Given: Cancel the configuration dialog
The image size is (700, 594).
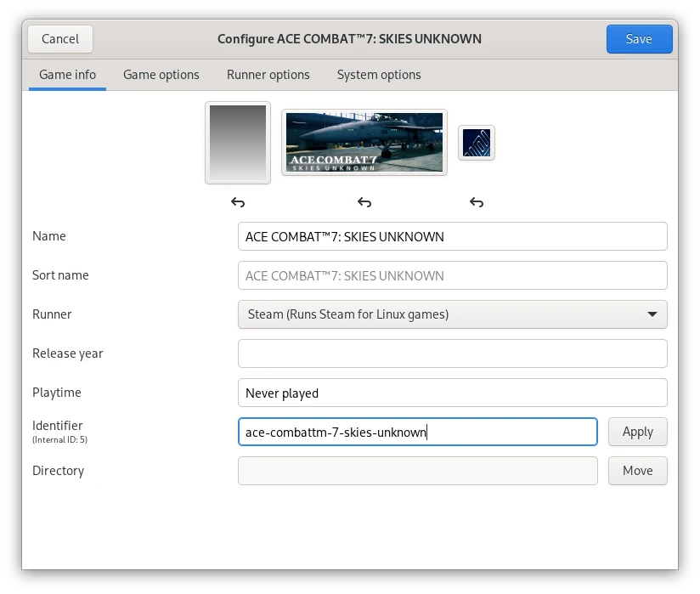Looking at the screenshot, I should [60, 39].
